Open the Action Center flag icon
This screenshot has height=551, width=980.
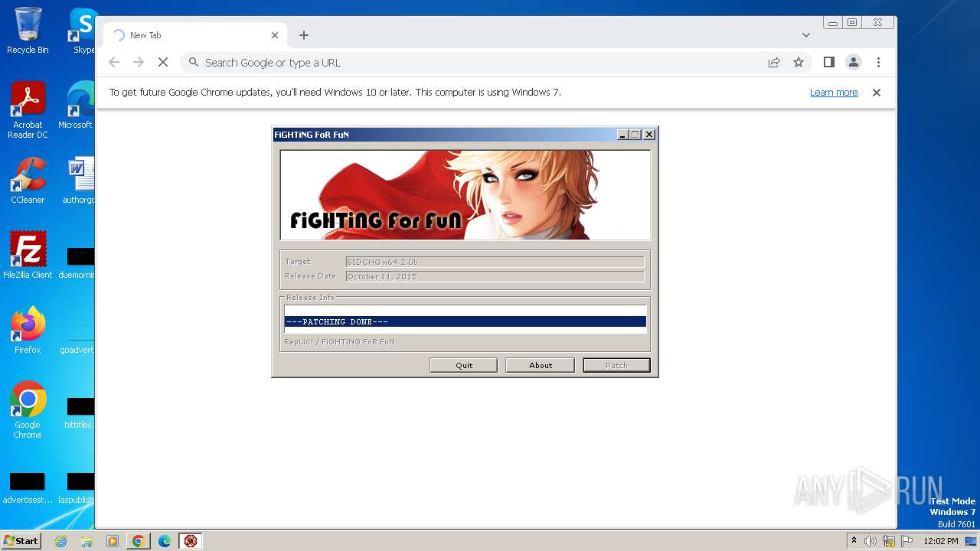point(907,541)
